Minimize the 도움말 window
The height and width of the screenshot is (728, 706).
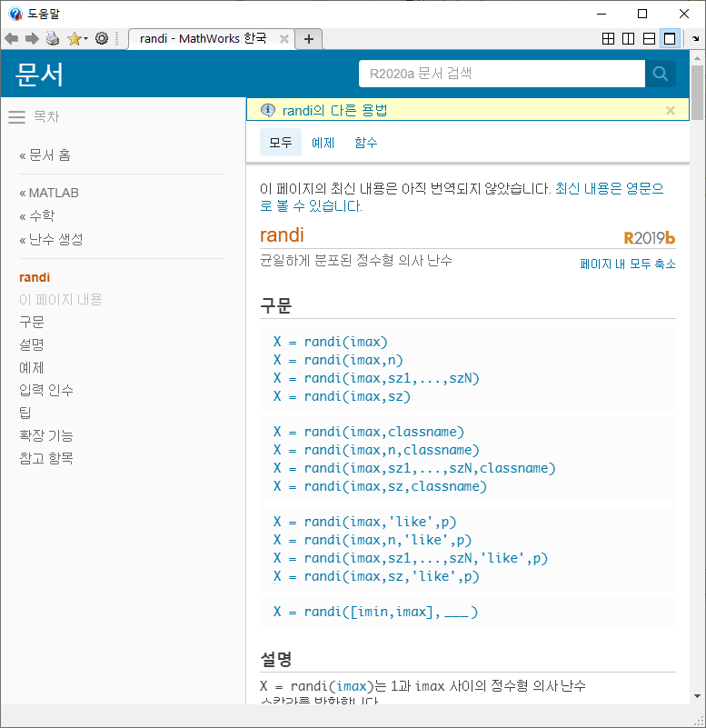click(602, 14)
